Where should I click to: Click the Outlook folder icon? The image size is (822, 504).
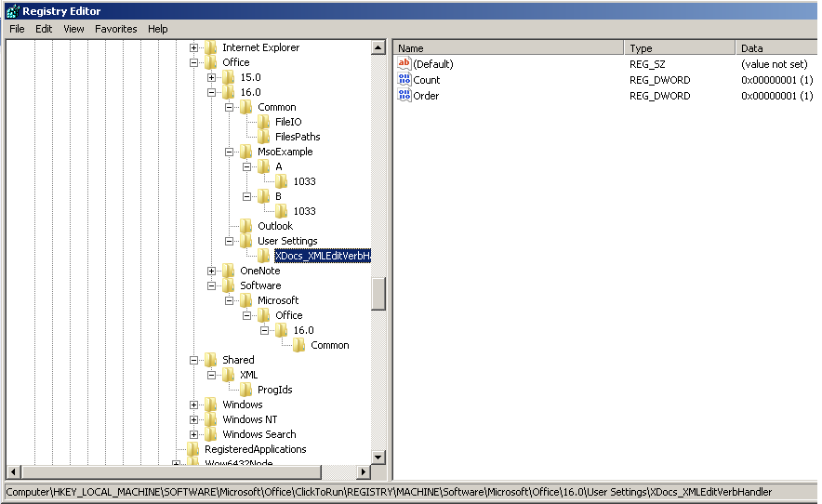click(245, 226)
